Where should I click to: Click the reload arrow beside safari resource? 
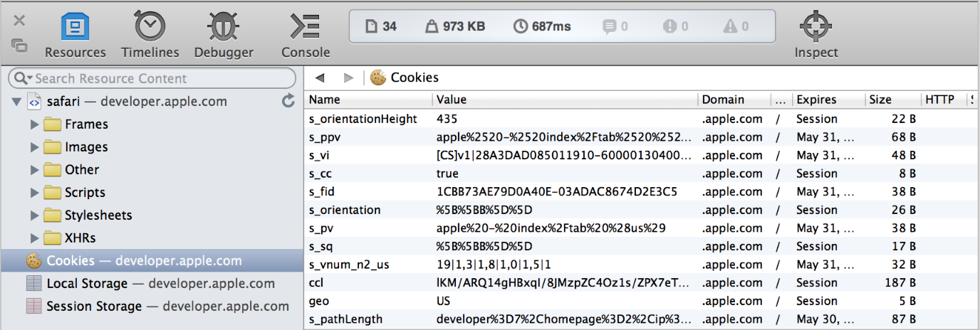click(x=288, y=101)
